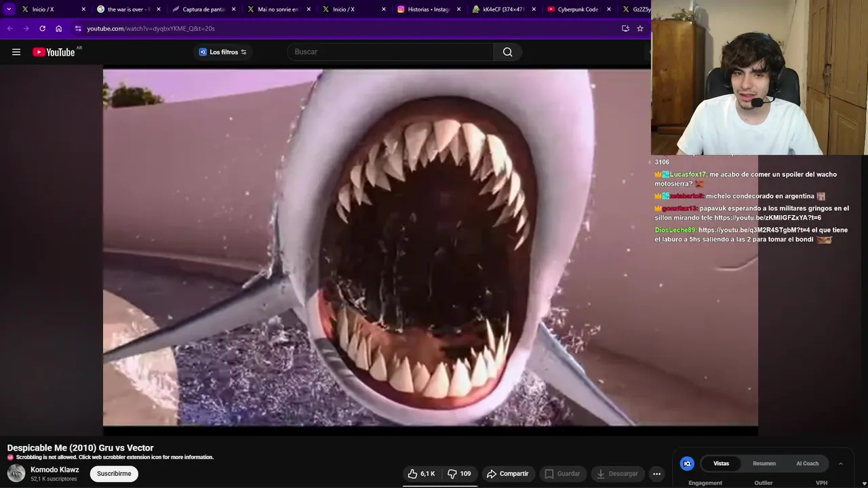The image size is (868, 488).
Task: Save the video with Guardar
Action: coord(562,474)
